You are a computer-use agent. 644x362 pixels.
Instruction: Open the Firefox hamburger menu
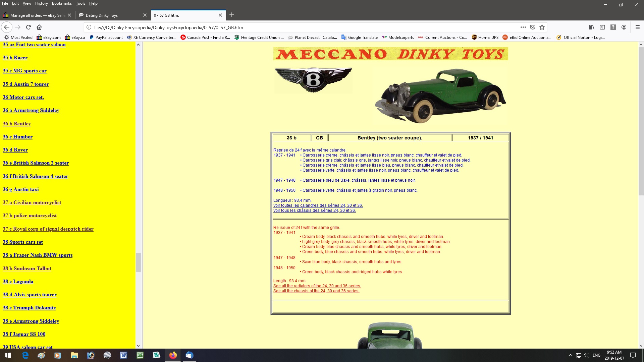[x=638, y=27]
